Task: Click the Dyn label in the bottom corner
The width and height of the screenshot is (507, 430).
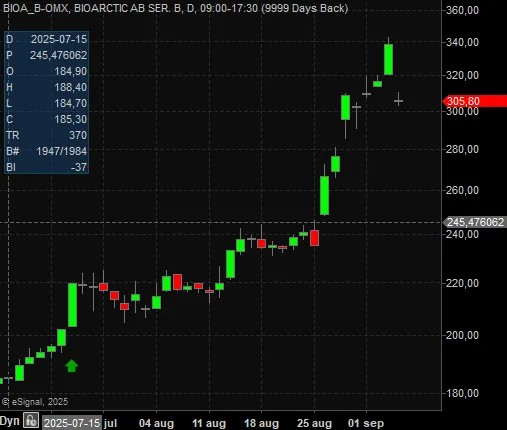Action: [10, 421]
